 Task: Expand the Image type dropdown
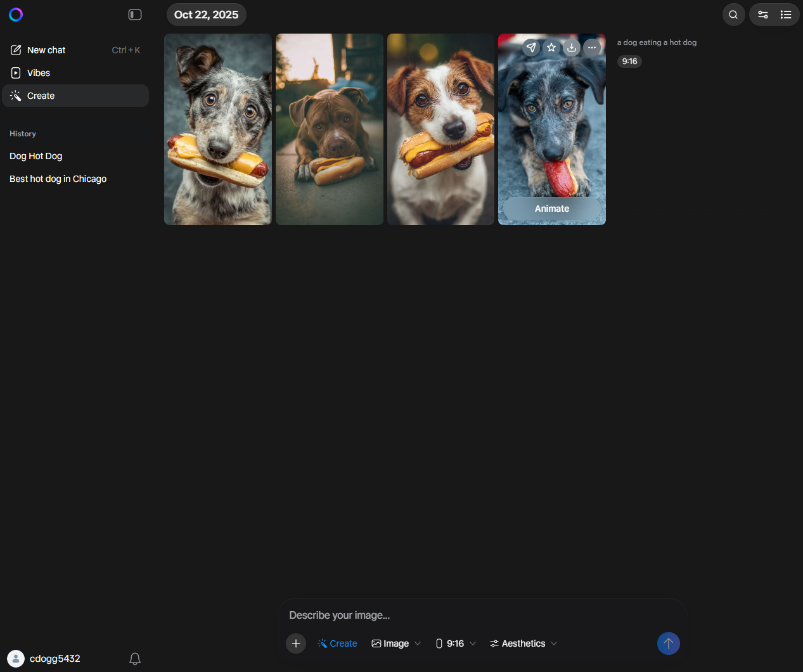click(x=396, y=643)
